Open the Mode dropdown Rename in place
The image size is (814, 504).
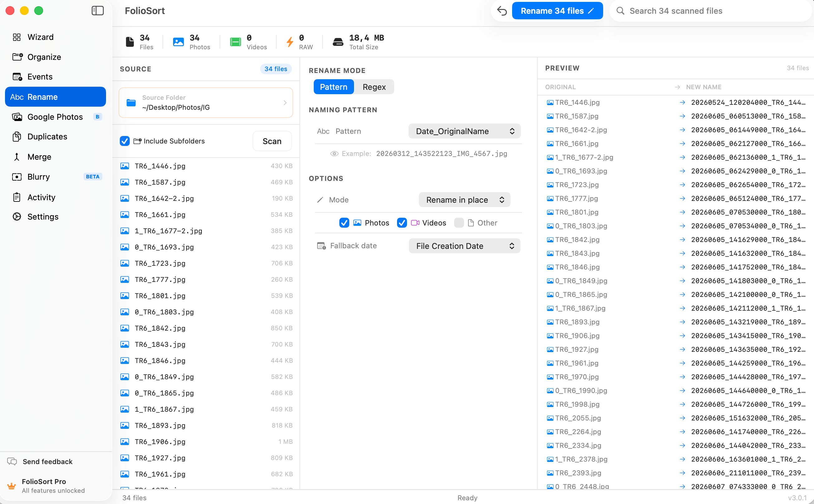pos(464,200)
